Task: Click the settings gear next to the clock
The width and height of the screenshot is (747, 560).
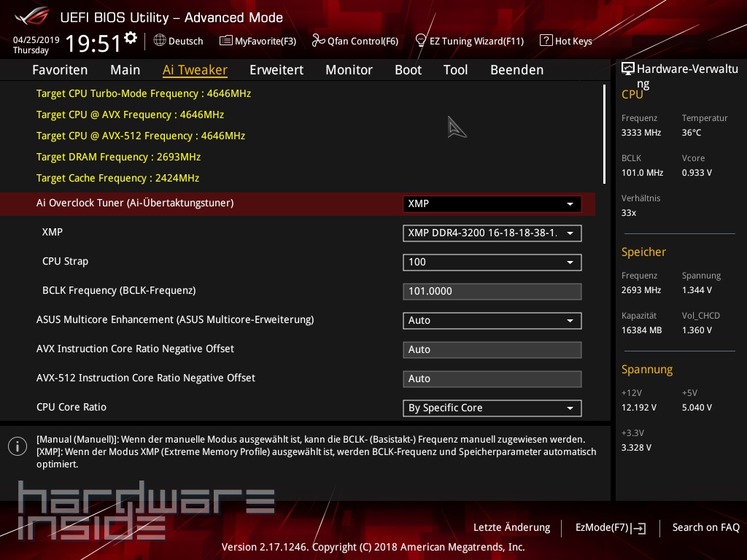Action: [131, 38]
